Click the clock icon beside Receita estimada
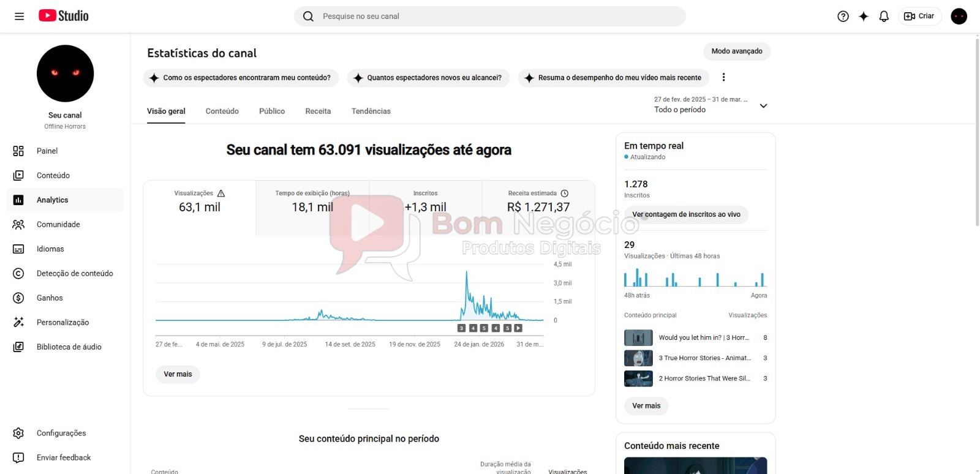This screenshot has height=474, width=980. 565,194
